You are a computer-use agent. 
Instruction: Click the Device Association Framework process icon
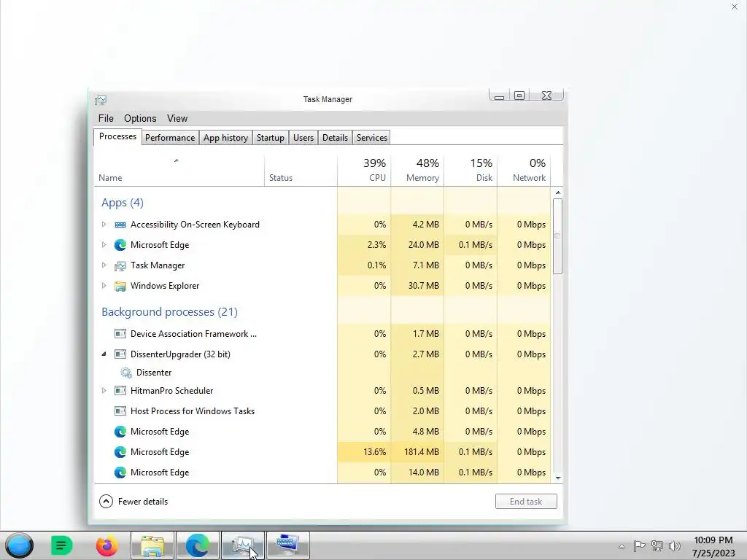coord(120,334)
